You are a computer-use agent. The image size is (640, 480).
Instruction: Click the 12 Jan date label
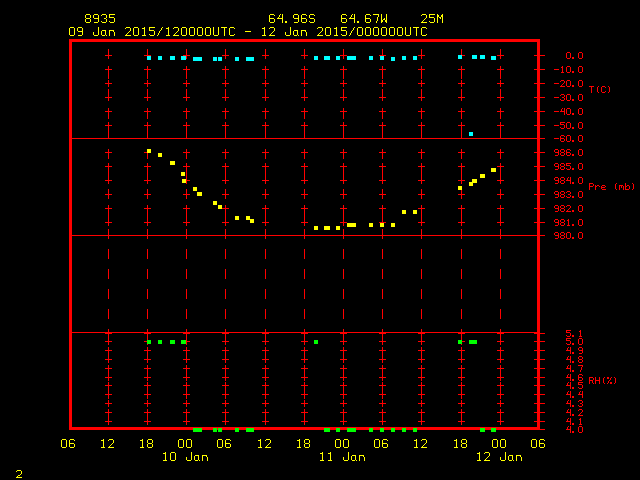(x=499, y=457)
